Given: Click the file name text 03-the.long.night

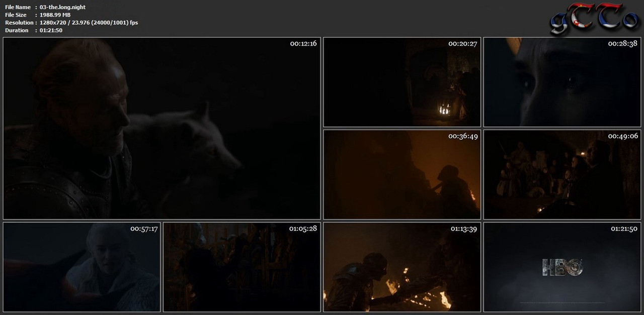Looking at the screenshot, I should coord(63,7).
